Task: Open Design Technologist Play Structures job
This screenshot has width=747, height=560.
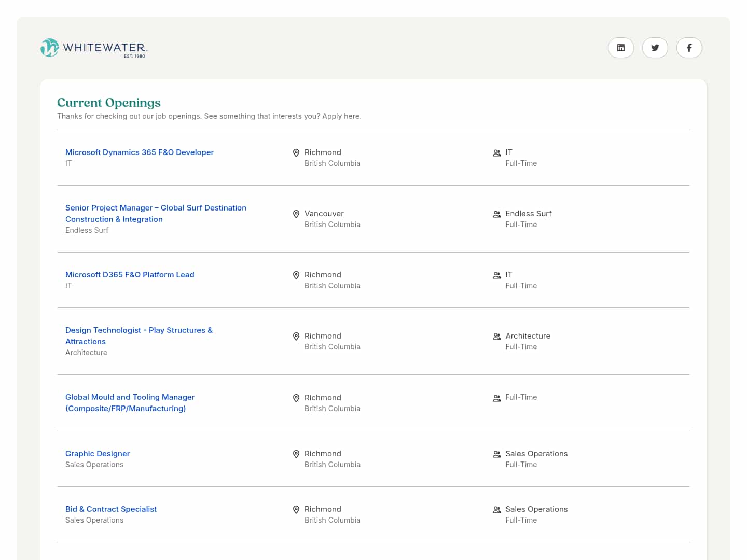Action: click(139, 335)
